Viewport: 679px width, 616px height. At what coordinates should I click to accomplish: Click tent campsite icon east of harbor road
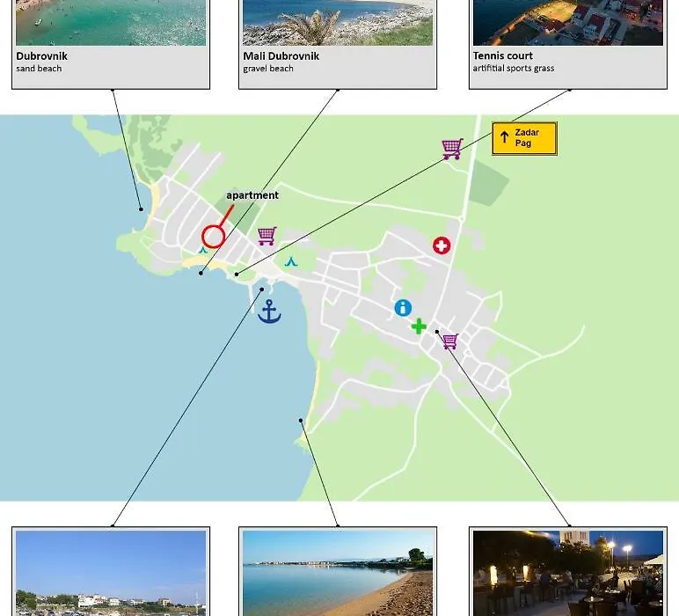[291, 261]
